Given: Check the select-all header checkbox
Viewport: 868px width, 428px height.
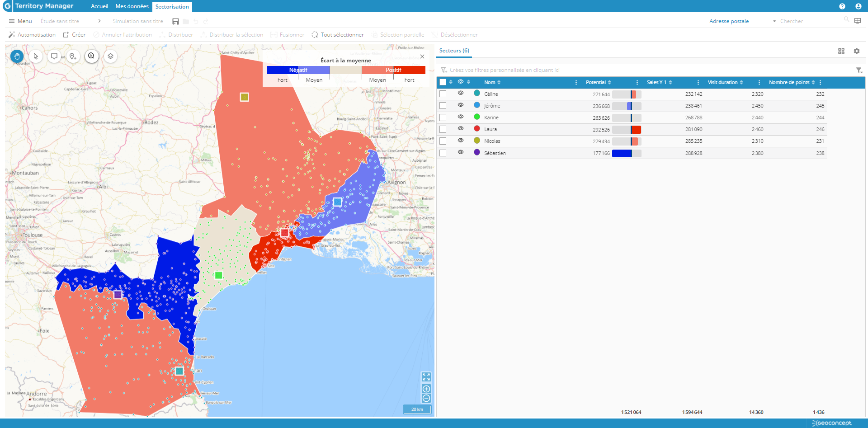Looking at the screenshot, I should (x=443, y=82).
